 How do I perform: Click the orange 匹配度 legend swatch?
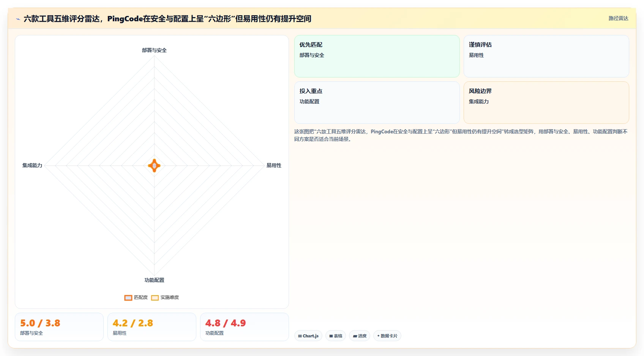click(x=128, y=298)
